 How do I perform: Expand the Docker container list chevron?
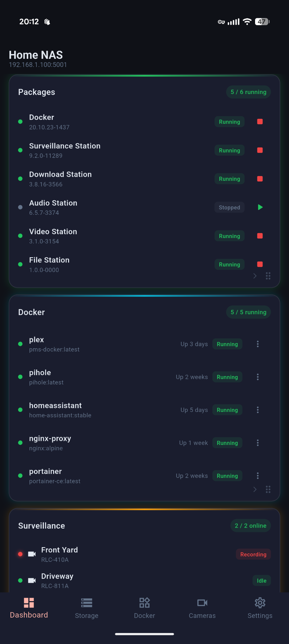(x=254, y=489)
